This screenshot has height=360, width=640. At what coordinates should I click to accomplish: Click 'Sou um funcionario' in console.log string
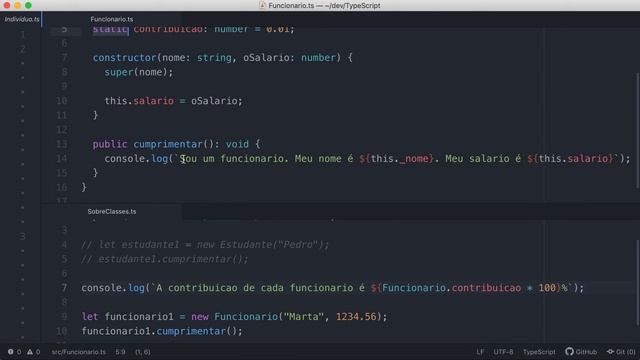point(232,158)
